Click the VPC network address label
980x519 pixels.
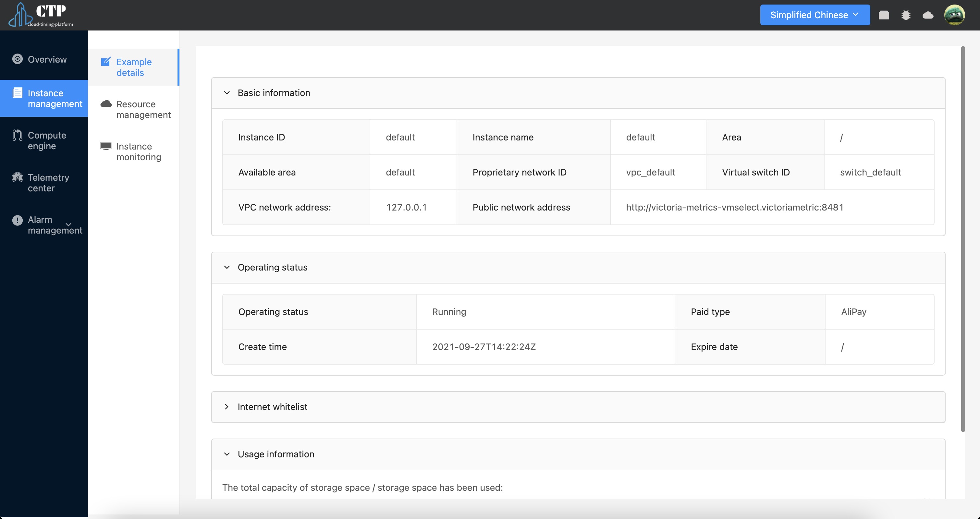point(285,207)
